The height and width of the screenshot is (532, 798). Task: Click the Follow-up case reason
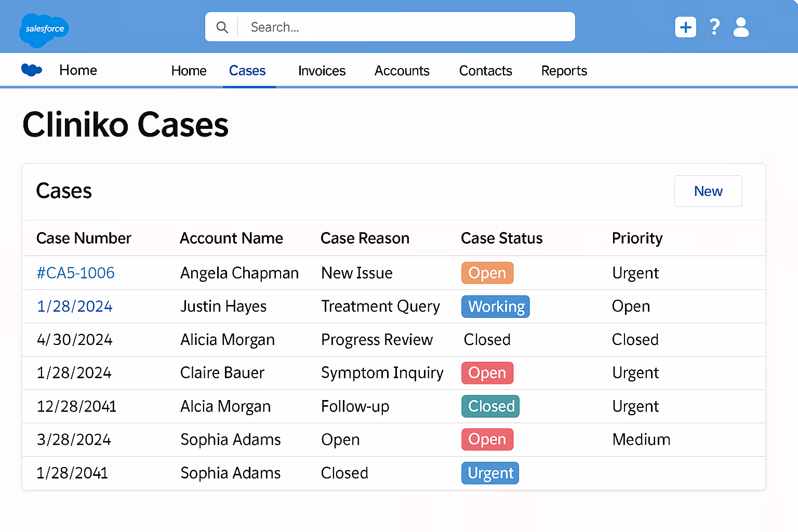click(355, 406)
